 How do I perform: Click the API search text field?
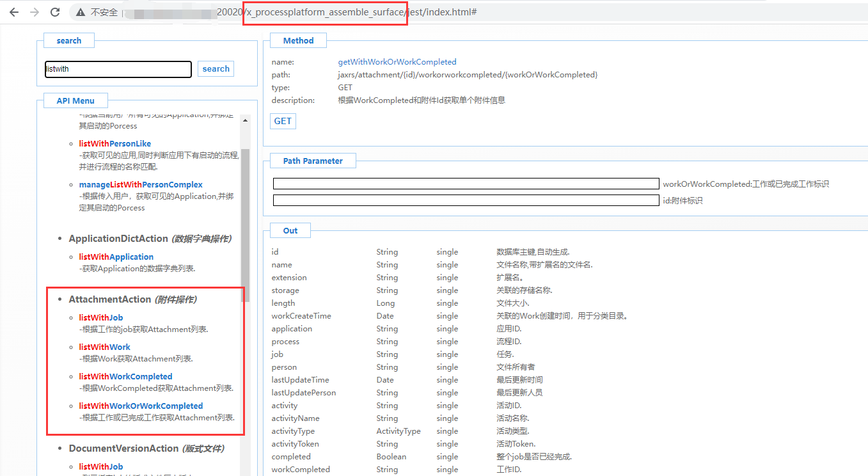(118, 69)
